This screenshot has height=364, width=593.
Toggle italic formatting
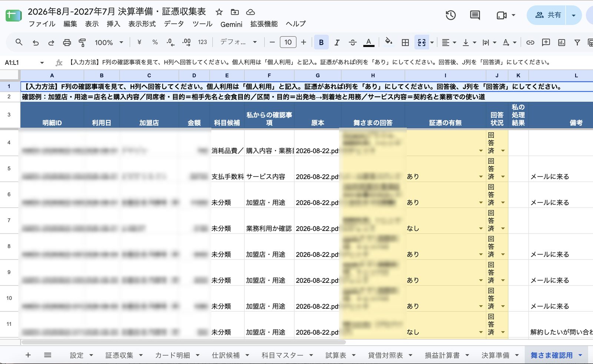point(337,43)
